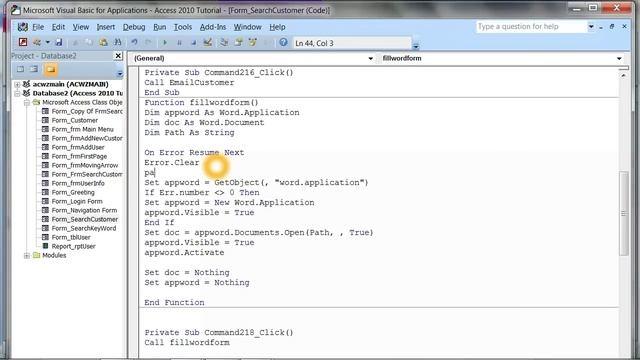The image size is (640, 360).
Task: Select Form_Greeting in project tree
Action: 73,192
